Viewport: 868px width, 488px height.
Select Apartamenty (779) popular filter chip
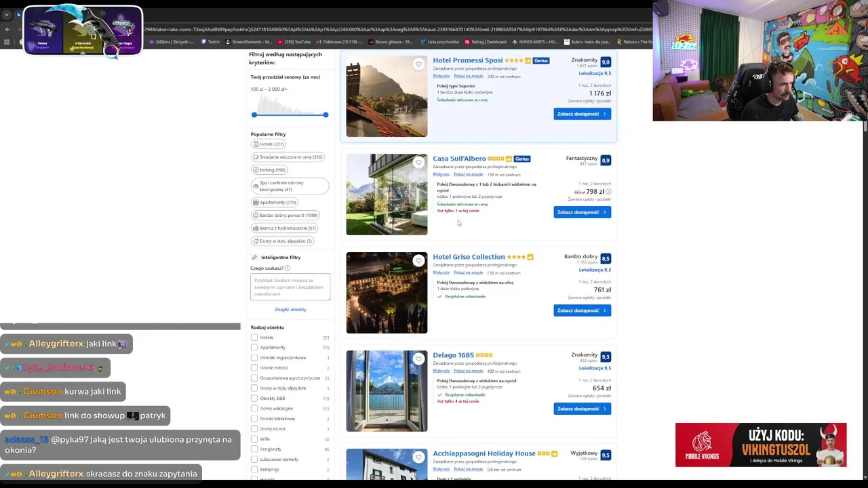[x=275, y=203]
